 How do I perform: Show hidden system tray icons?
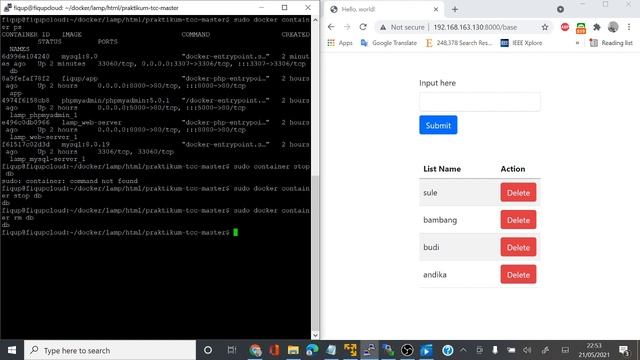[463, 350]
